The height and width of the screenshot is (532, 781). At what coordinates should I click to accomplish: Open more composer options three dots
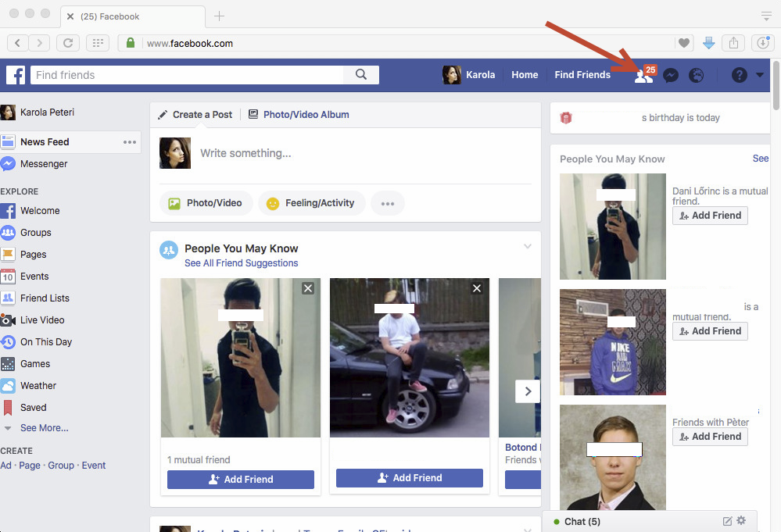388,203
